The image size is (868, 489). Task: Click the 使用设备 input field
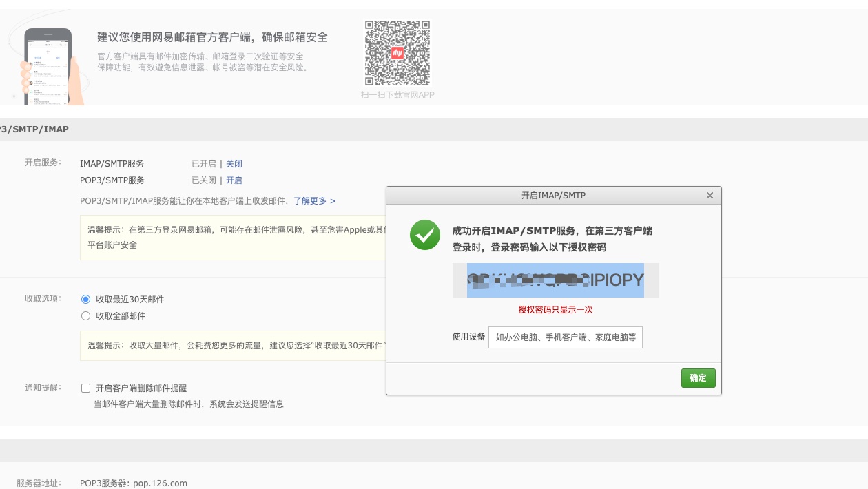click(566, 337)
